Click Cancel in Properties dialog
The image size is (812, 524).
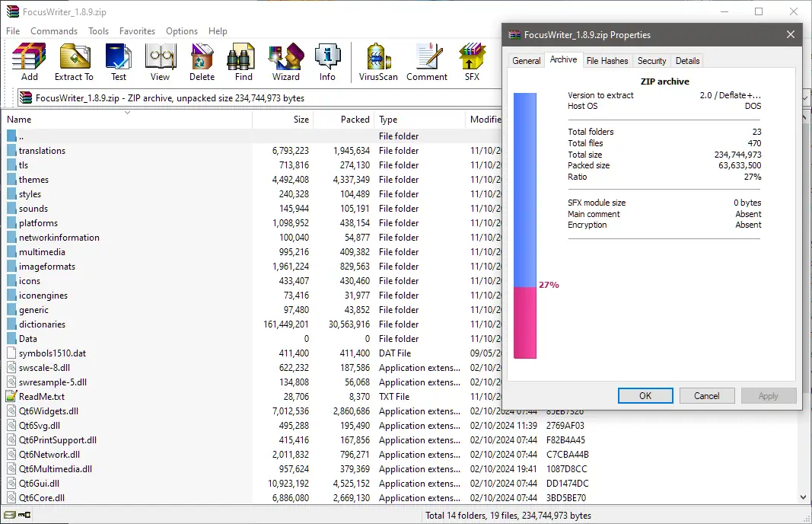[x=706, y=395]
